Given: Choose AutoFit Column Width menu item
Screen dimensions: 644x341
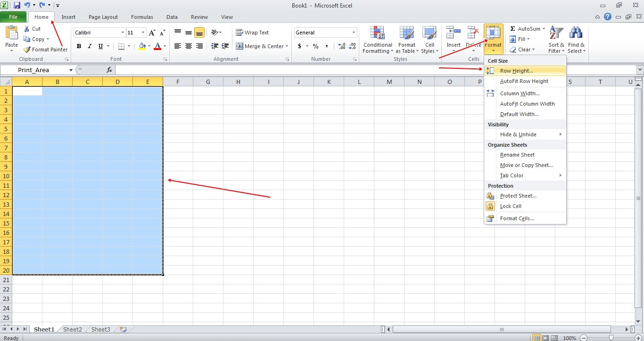Looking at the screenshot, I should pos(525,104).
